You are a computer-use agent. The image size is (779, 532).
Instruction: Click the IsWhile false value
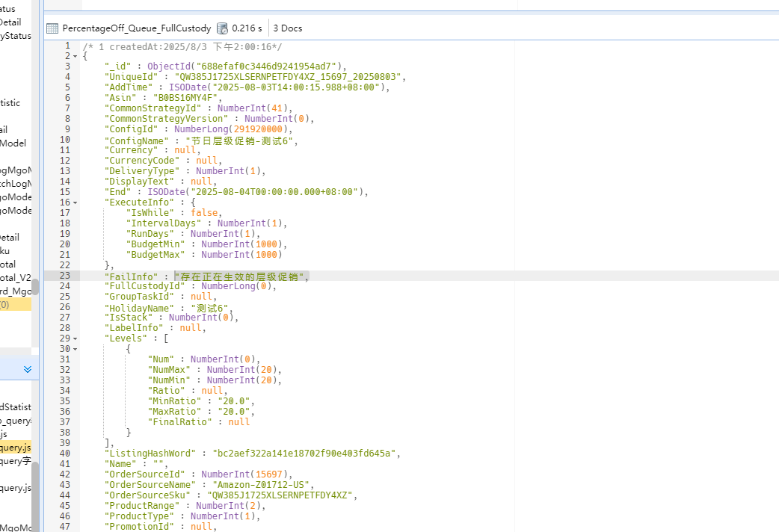coord(204,213)
